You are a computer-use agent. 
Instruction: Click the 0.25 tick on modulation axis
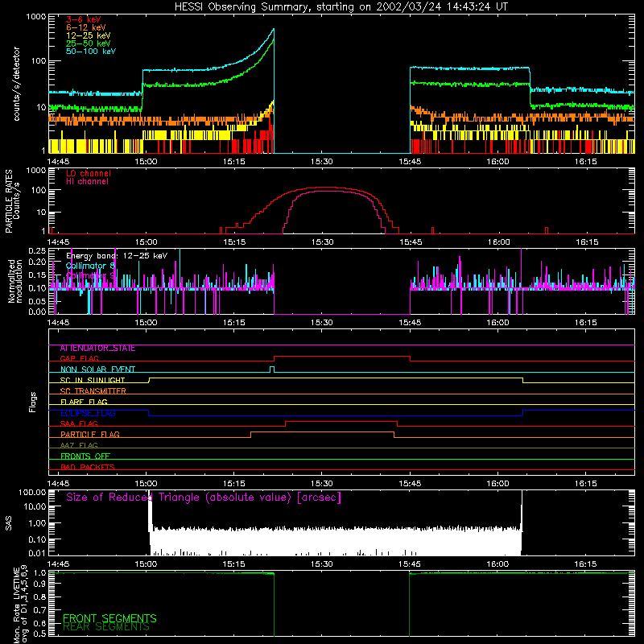point(38,250)
